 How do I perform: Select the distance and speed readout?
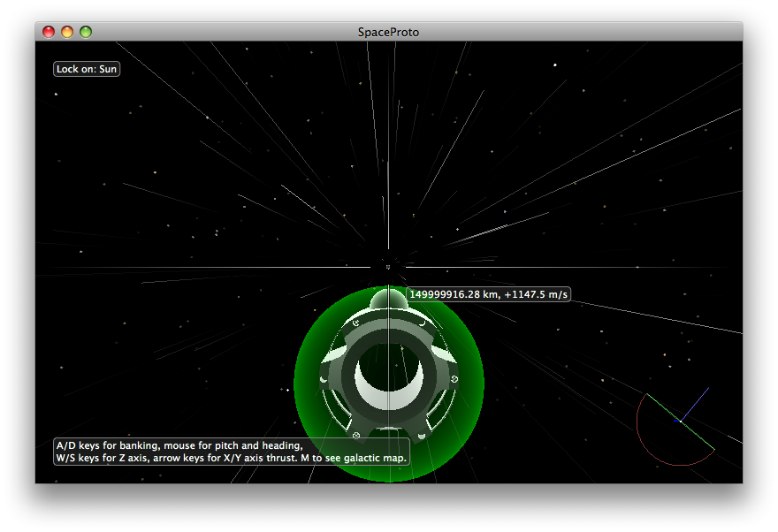488,294
